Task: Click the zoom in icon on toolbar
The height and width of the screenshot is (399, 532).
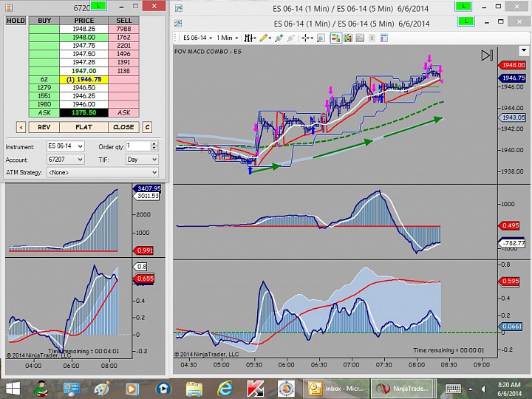Action: [x=279, y=38]
